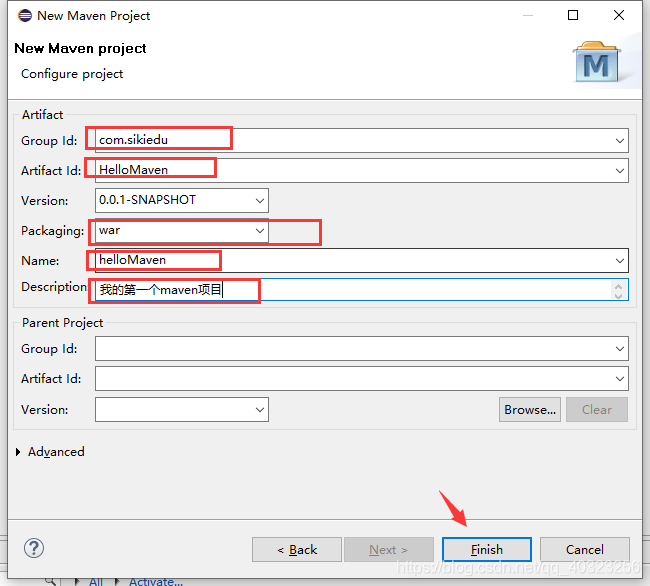Click the help question mark icon

pyautogui.click(x=34, y=548)
